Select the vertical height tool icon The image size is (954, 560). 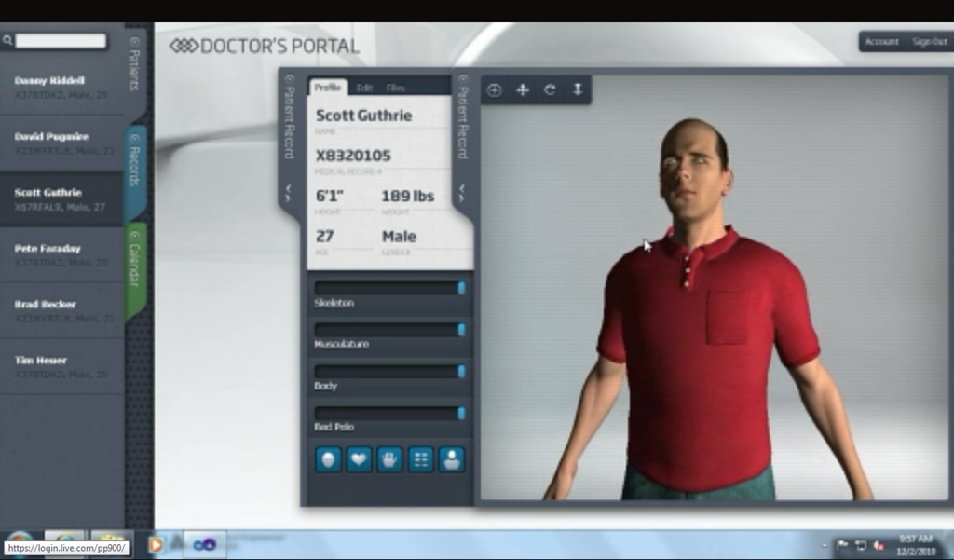[x=578, y=90]
